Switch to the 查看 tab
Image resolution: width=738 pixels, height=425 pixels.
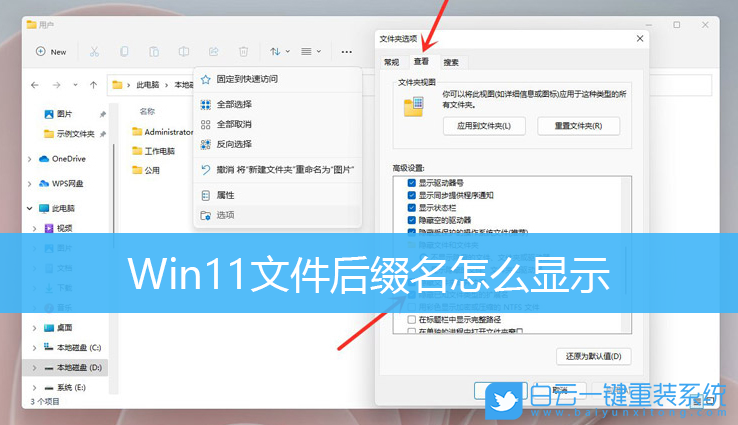(421, 61)
